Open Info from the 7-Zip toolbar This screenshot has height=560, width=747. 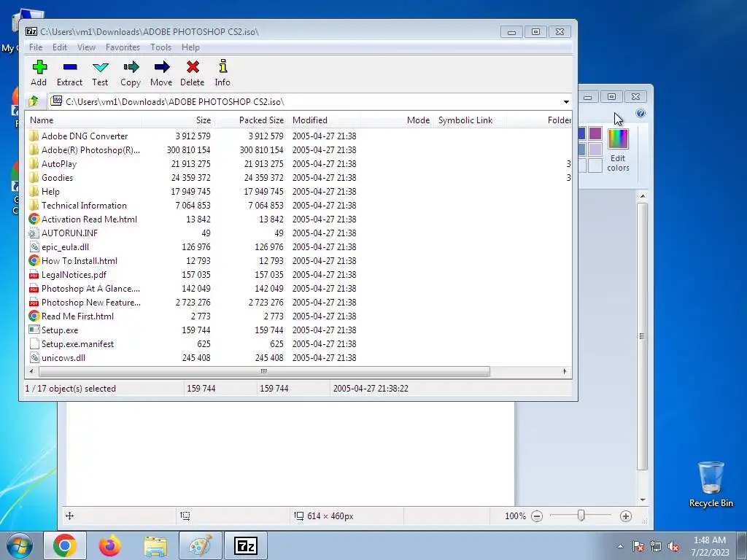point(222,73)
